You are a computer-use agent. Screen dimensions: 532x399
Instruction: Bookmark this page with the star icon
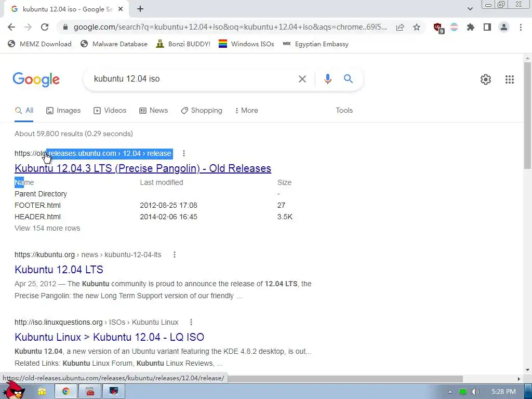(x=417, y=27)
